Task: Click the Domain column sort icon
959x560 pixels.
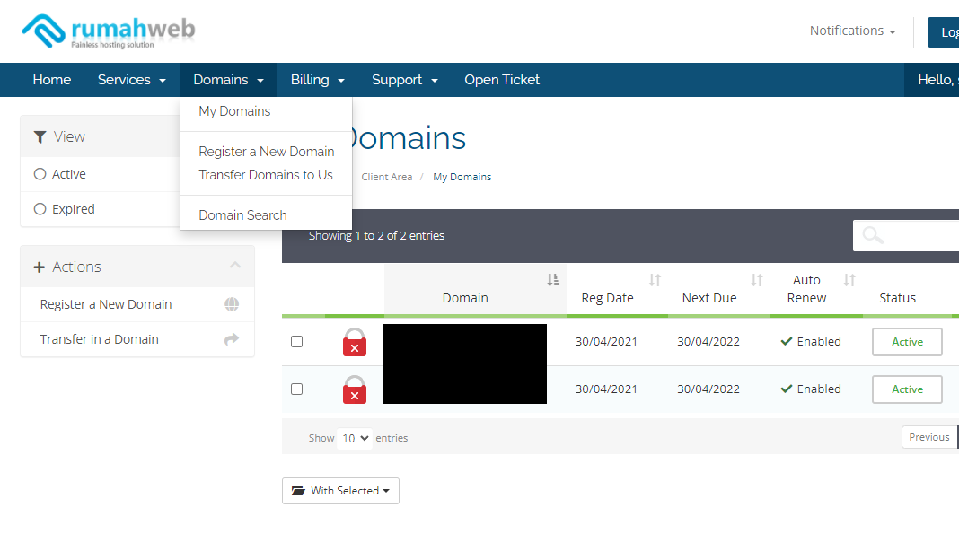Action: 553,280
